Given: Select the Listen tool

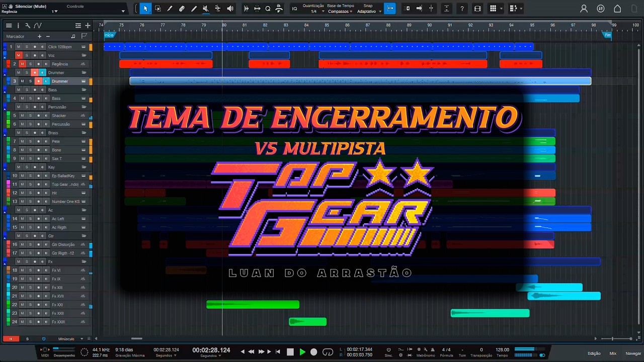Looking at the screenshot, I should pyautogui.click(x=230, y=9).
